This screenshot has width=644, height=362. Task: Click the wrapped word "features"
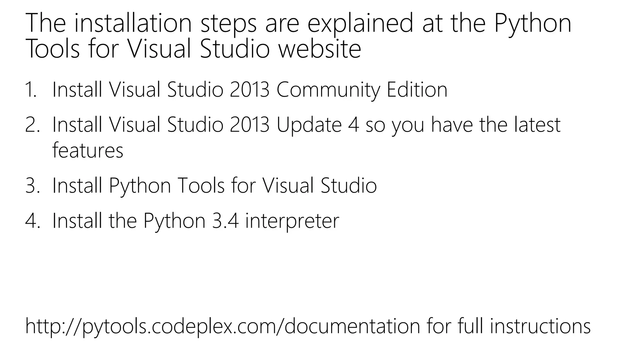click(x=88, y=151)
